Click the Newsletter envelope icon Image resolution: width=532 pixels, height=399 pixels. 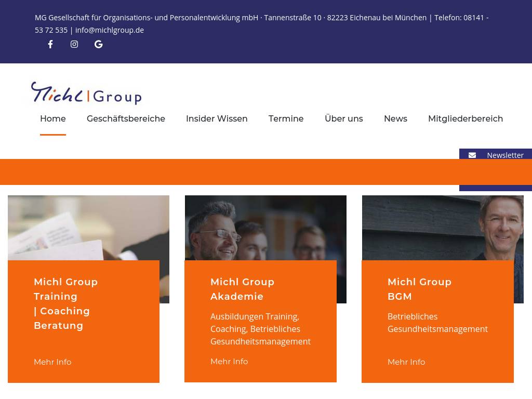pyautogui.click(x=472, y=155)
